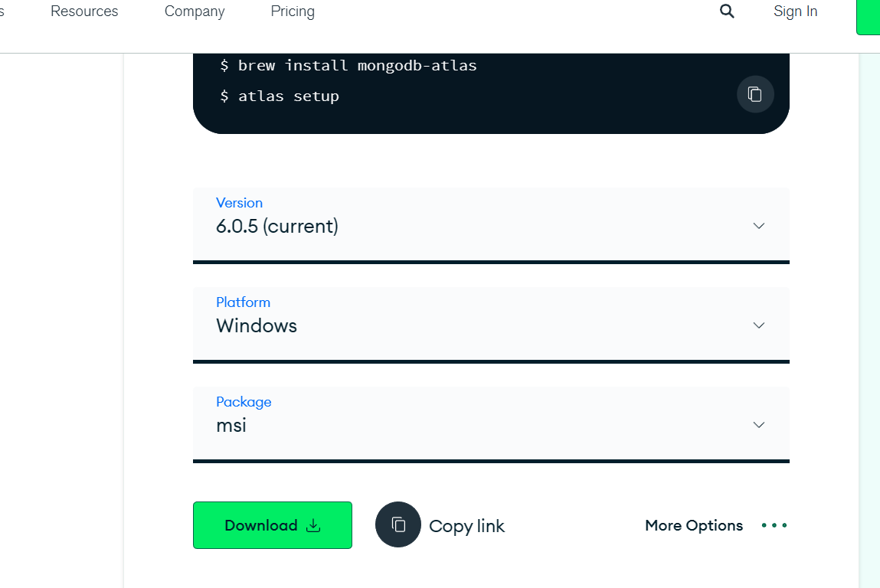Select the brew install mongodb-atlas command text
Screen dimensions: 880x588
pyautogui.click(x=357, y=65)
